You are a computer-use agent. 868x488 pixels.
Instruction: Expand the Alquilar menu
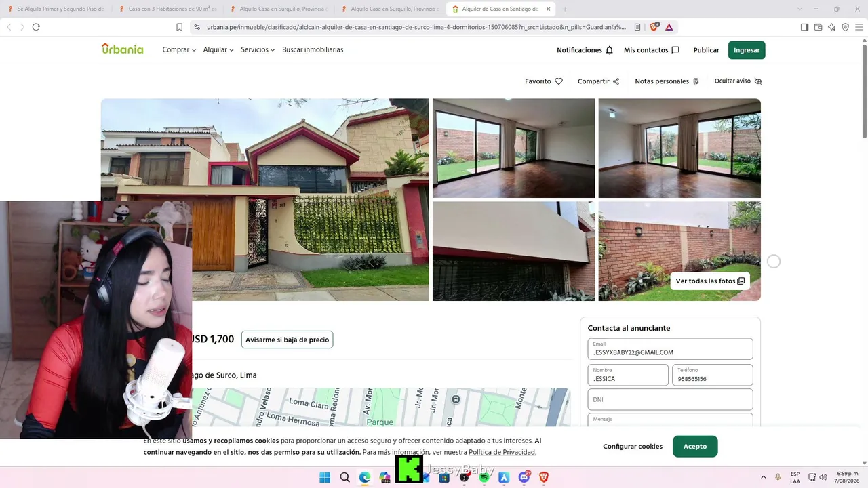coord(218,50)
